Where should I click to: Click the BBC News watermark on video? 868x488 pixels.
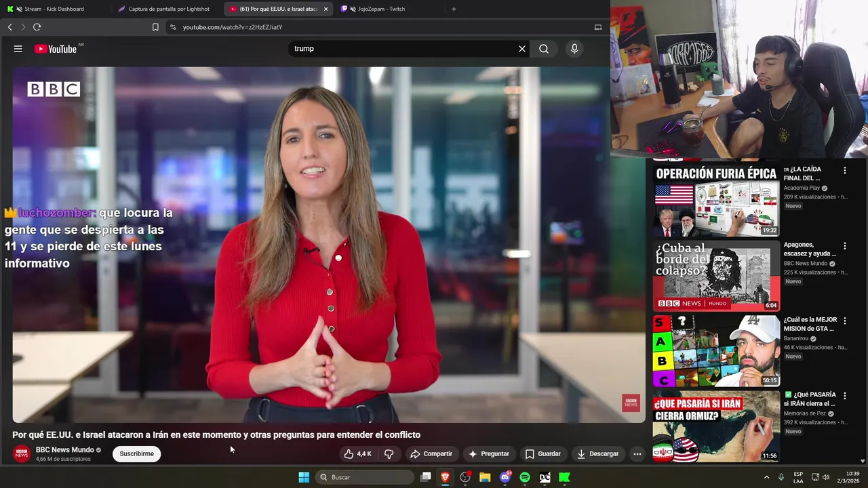(x=631, y=403)
